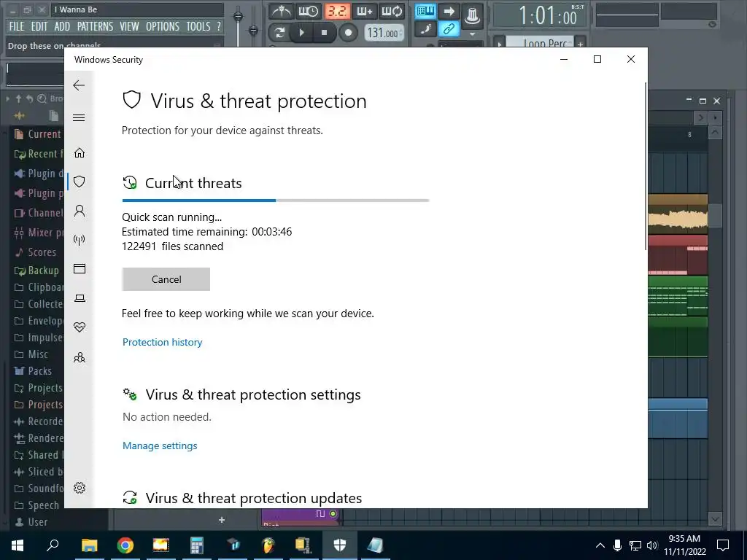
Task: Toggle the overdub/blend recording icon
Action: coord(365,11)
